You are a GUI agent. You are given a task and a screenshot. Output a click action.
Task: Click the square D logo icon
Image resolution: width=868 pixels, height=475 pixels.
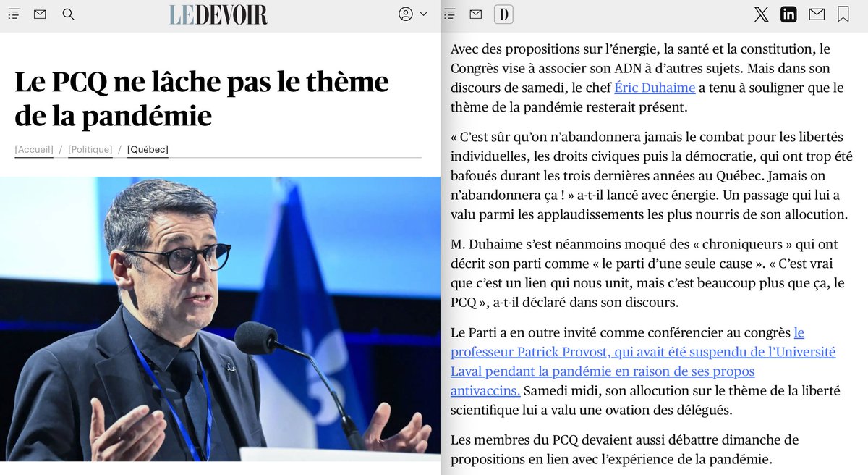coord(503,14)
